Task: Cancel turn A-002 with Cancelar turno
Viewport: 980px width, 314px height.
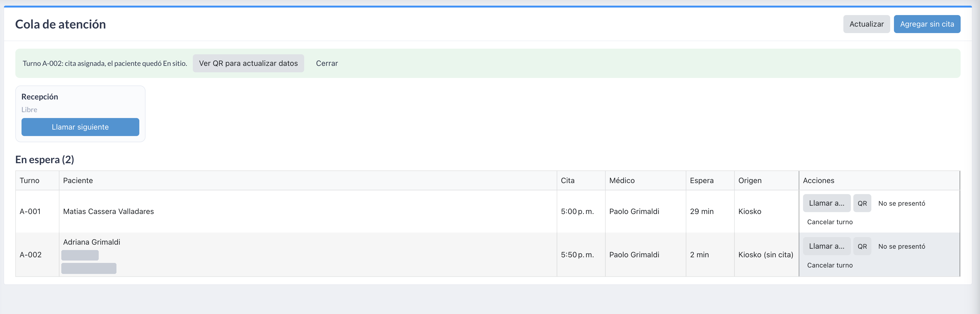Action: [x=830, y=265]
